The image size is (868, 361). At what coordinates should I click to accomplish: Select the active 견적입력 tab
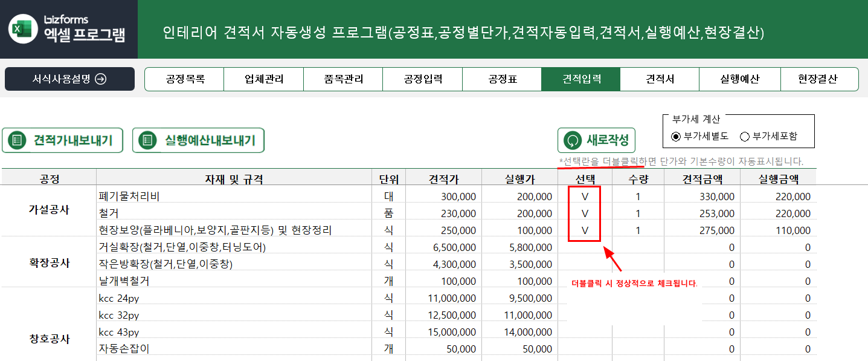581,79
